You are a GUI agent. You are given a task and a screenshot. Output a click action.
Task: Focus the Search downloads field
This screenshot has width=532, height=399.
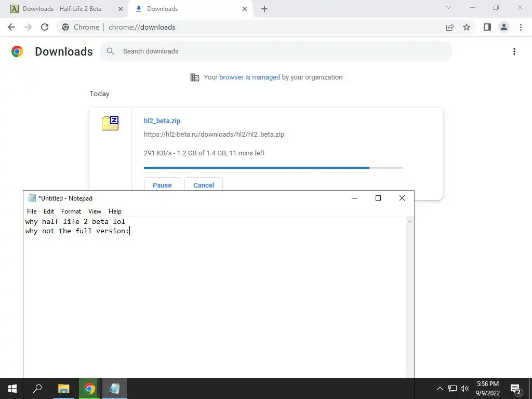click(x=275, y=51)
